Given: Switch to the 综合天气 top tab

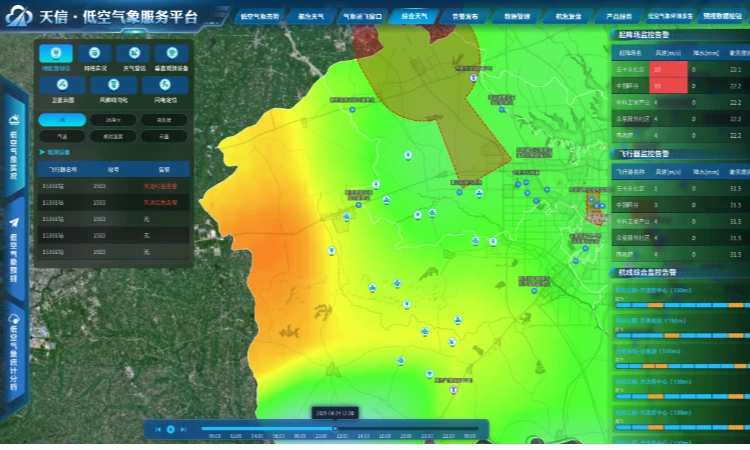Looking at the screenshot, I should pyautogui.click(x=414, y=17).
